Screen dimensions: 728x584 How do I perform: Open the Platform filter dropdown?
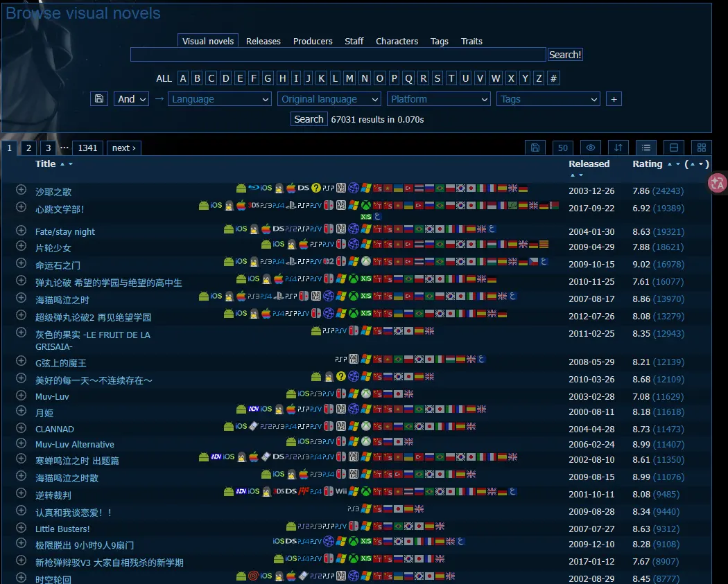coord(439,99)
